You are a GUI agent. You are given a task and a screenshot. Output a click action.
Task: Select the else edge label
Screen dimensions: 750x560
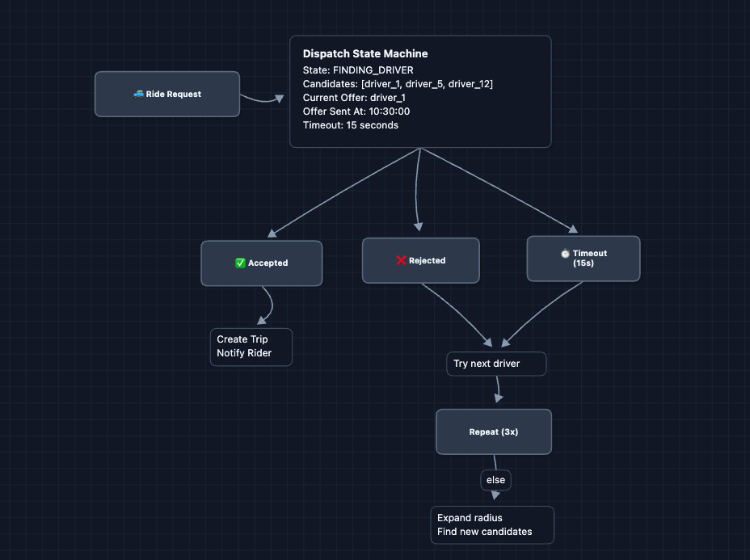coord(495,480)
